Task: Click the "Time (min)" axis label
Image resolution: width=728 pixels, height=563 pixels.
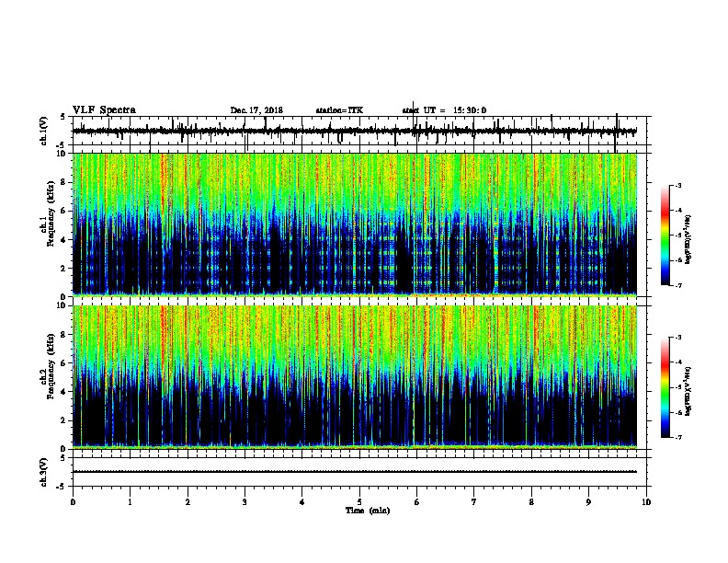Action: [368, 511]
